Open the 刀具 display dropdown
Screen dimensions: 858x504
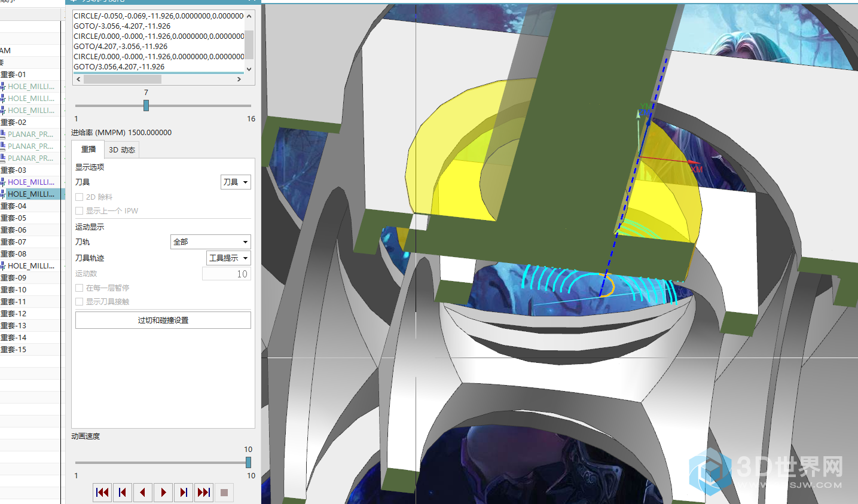click(x=236, y=182)
